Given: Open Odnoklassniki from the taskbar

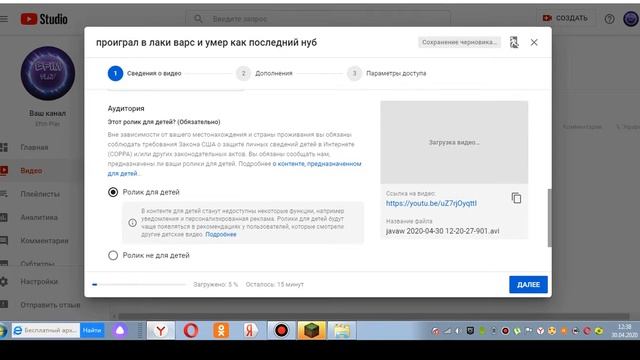Looking at the screenshot, I should pos(221,330).
